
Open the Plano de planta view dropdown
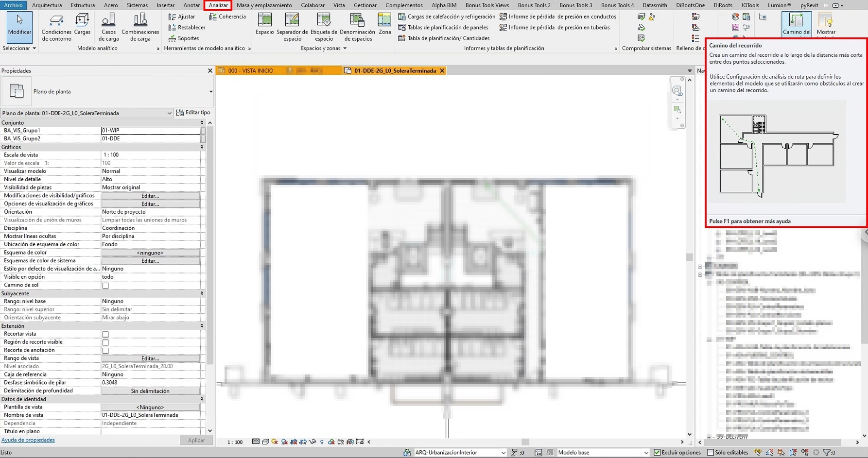coord(169,113)
